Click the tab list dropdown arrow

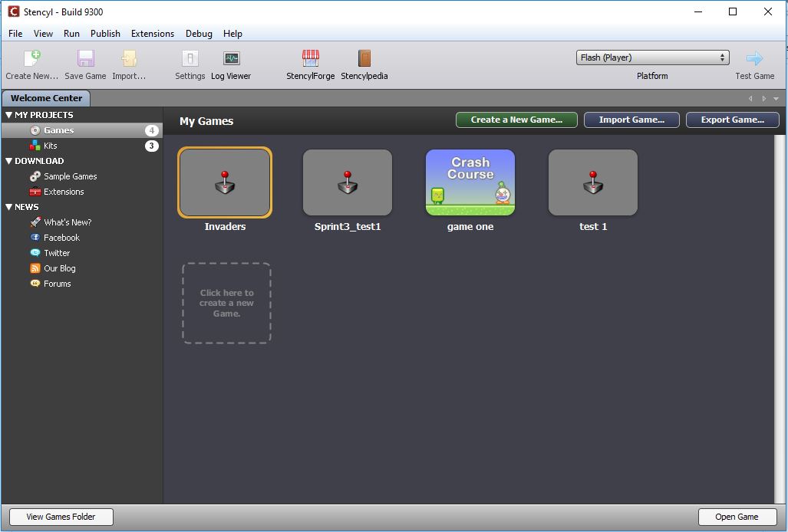776,99
